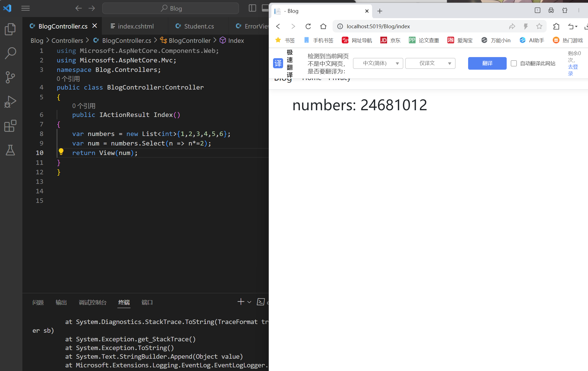Screen dimensions: 588x371
Task: Click the lightbulb quick-fix icon
Action: [61, 152]
